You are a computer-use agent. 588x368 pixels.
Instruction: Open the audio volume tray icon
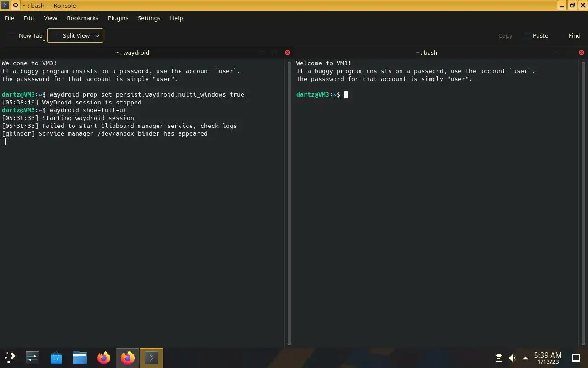[512, 358]
